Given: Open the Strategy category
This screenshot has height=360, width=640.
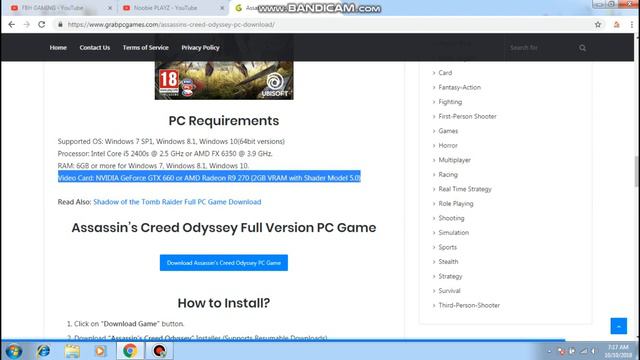Looking at the screenshot, I should point(450,276).
